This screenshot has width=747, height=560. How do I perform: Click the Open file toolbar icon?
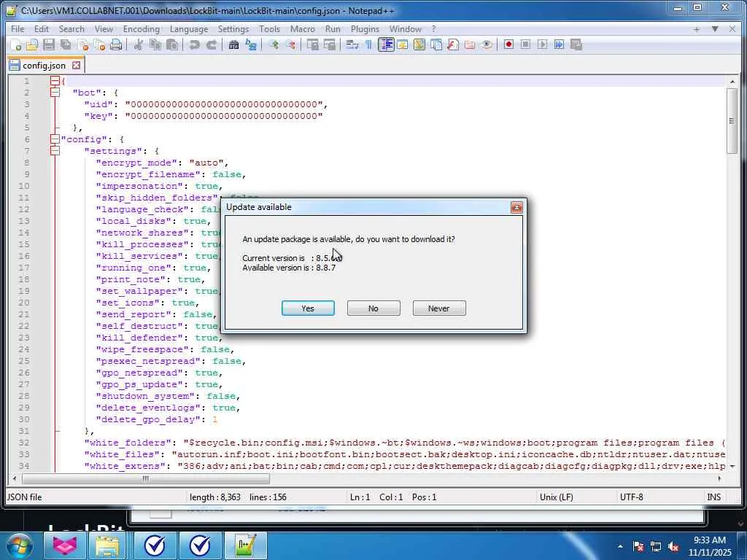tap(32, 44)
